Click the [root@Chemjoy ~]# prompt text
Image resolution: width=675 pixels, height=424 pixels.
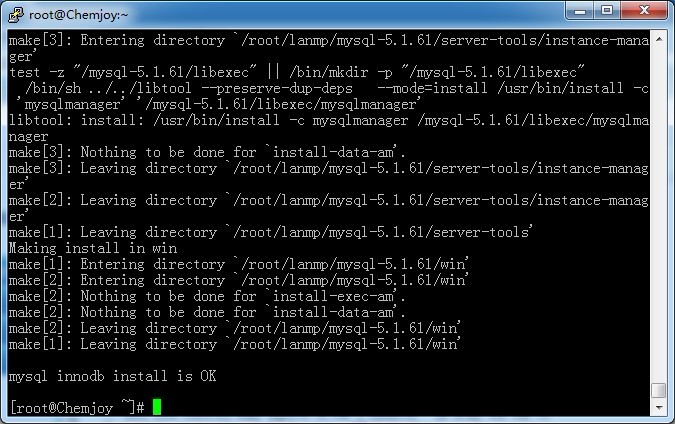pyautogui.click(x=77, y=407)
